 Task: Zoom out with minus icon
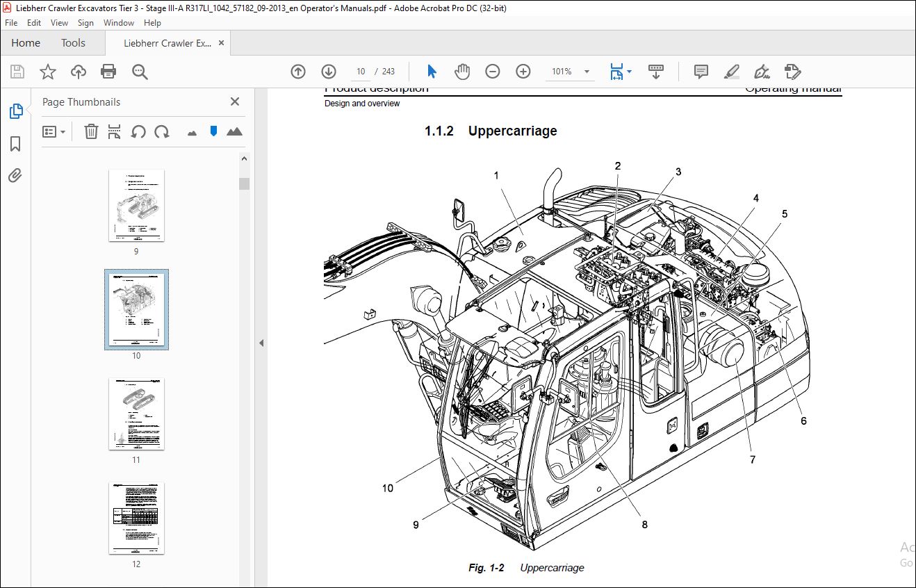493,72
